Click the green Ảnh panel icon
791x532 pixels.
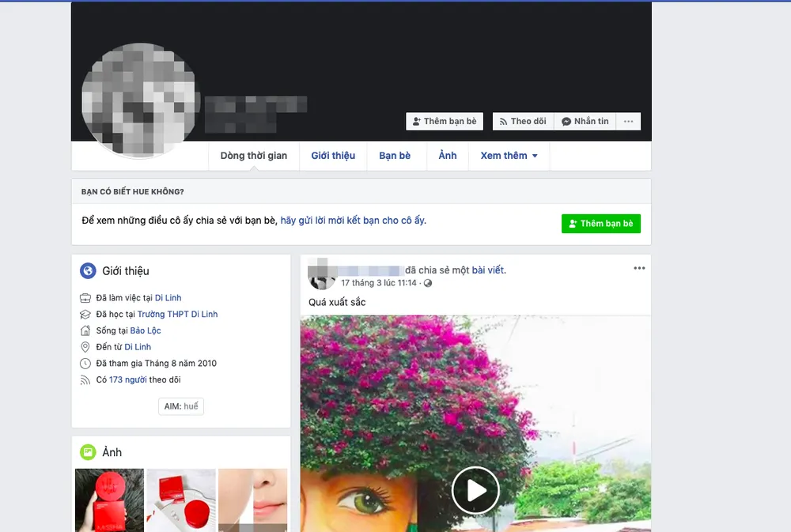point(87,452)
